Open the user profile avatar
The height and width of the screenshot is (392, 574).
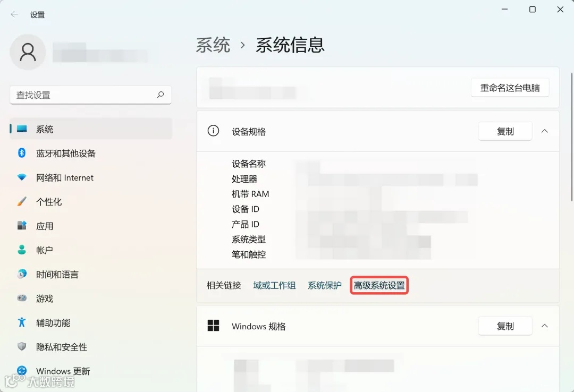[x=28, y=52]
